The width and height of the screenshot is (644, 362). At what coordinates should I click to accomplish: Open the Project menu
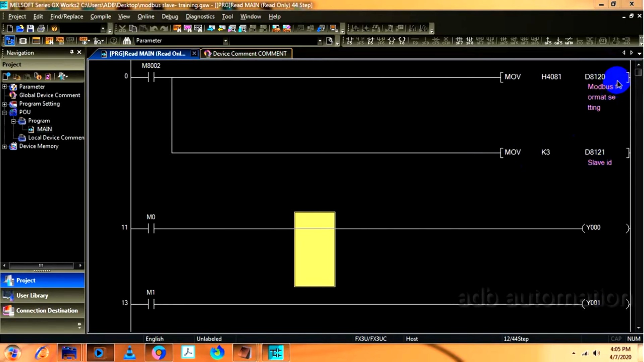[x=17, y=16]
